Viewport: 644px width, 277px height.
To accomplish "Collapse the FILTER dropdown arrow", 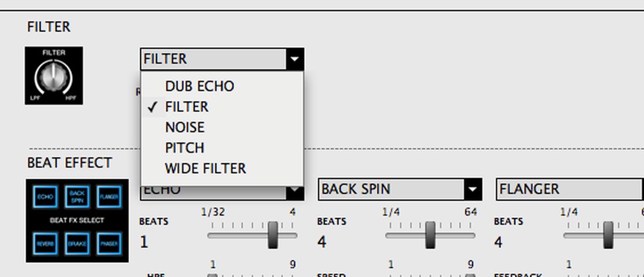I will [x=295, y=59].
